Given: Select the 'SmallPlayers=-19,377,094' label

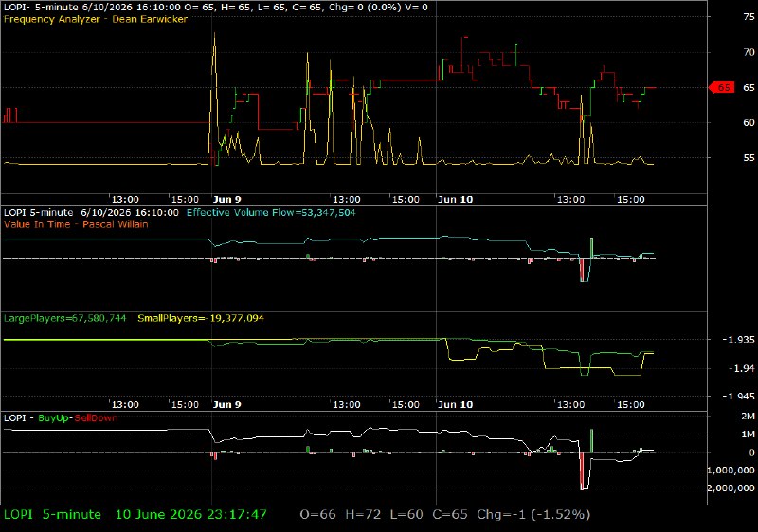Looking at the screenshot, I should pyautogui.click(x=201, y=318).
